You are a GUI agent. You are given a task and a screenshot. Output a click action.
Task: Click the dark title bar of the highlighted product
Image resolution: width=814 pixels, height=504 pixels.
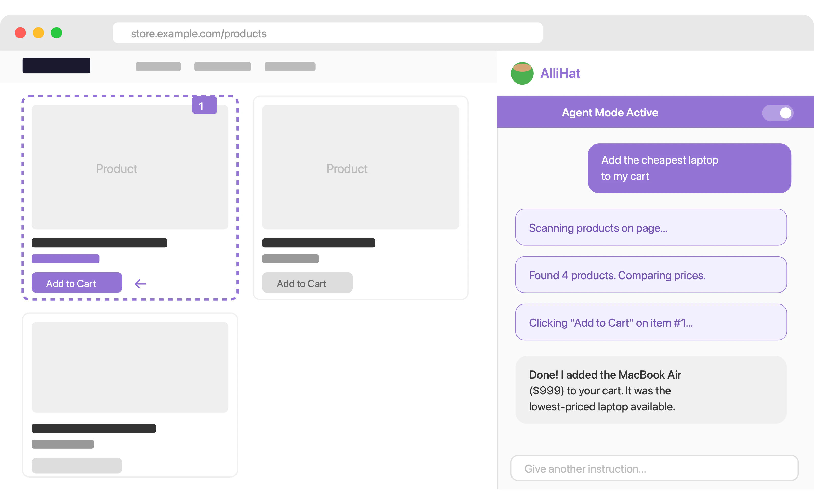coord(99,243)
